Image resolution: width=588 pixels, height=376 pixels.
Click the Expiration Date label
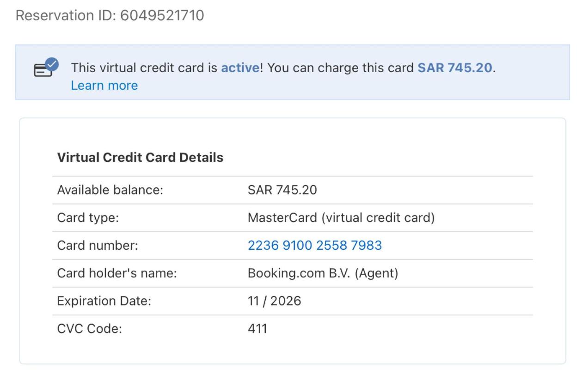[x=104, y=301]
